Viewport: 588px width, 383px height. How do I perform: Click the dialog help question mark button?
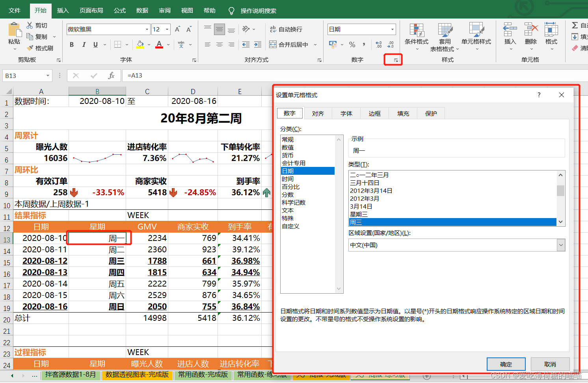pyautogui.click(x=539, y=95)
